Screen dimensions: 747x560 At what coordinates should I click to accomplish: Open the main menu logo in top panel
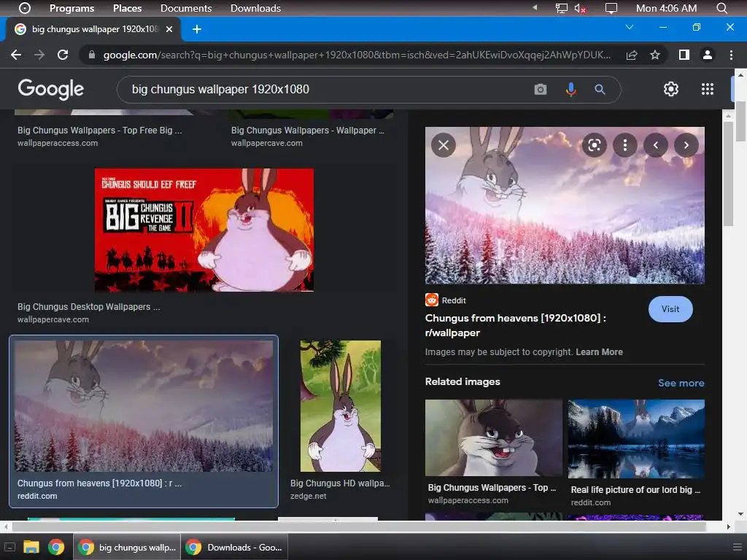tap(24, 8)
